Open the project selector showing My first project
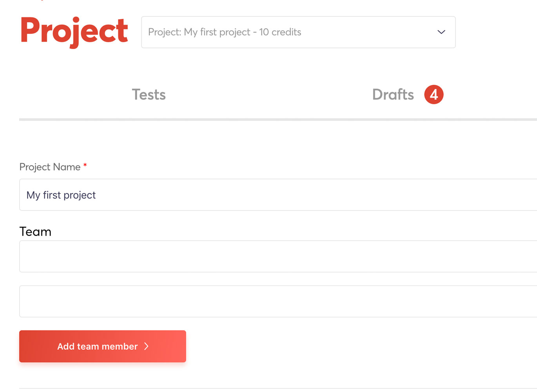The height and width of the screenshot is (392, 537). (298, 32)
